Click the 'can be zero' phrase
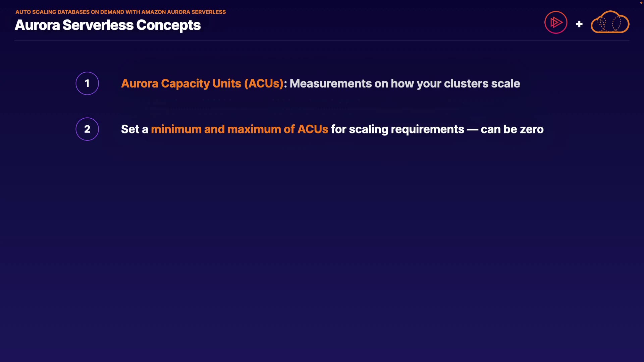 click(512, 129)
